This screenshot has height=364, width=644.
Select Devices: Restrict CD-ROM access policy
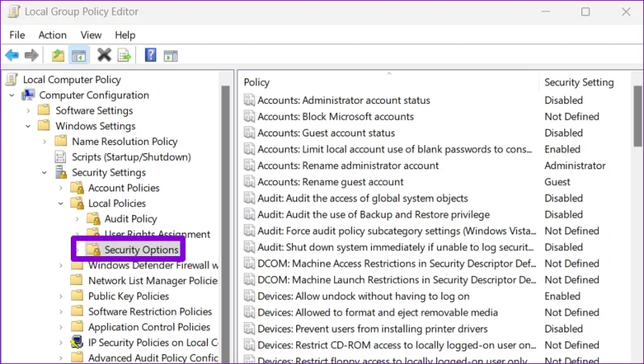point(397,345)
